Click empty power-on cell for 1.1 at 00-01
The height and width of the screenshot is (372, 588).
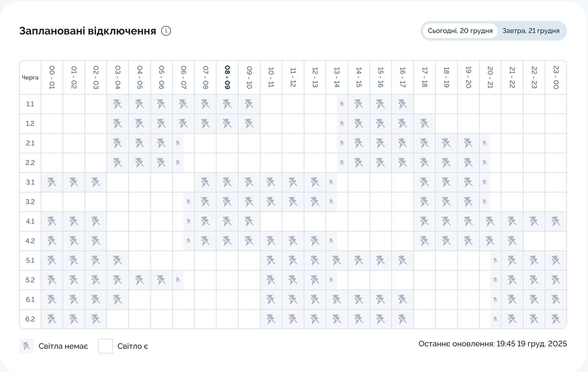[52, 104]
